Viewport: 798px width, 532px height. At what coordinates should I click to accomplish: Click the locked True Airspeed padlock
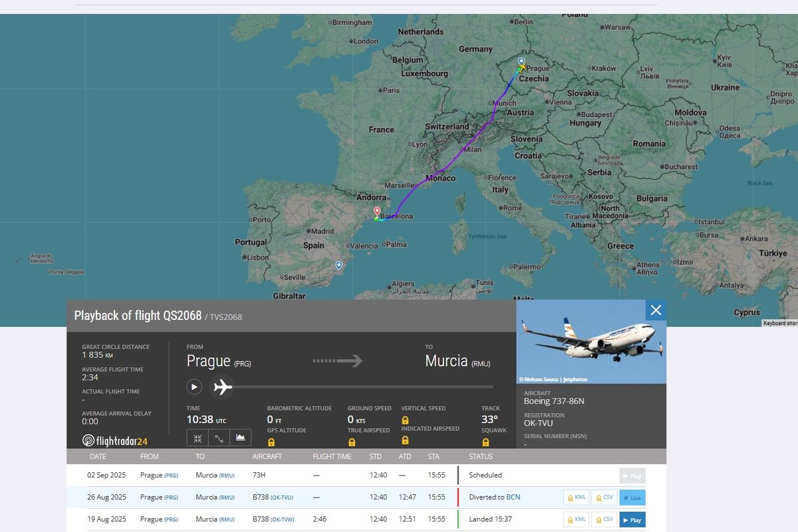pos(352,442)
